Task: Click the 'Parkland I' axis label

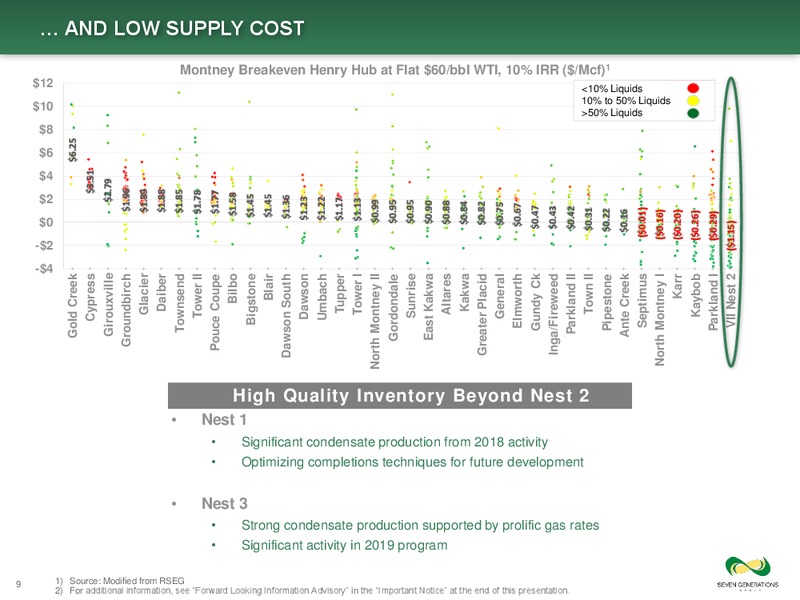Action: pos(714,302)
